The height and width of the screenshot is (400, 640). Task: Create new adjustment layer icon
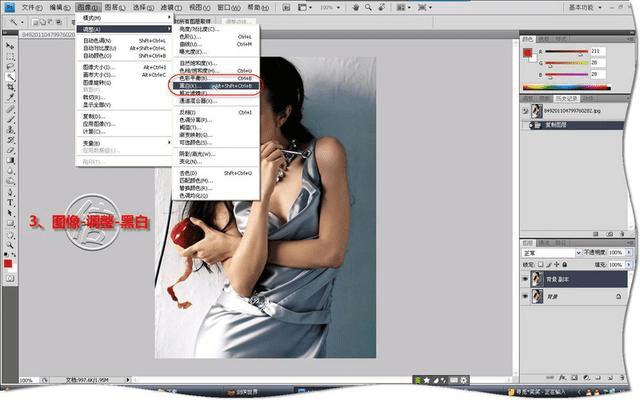pyautogui.click(x=586, y=378)
